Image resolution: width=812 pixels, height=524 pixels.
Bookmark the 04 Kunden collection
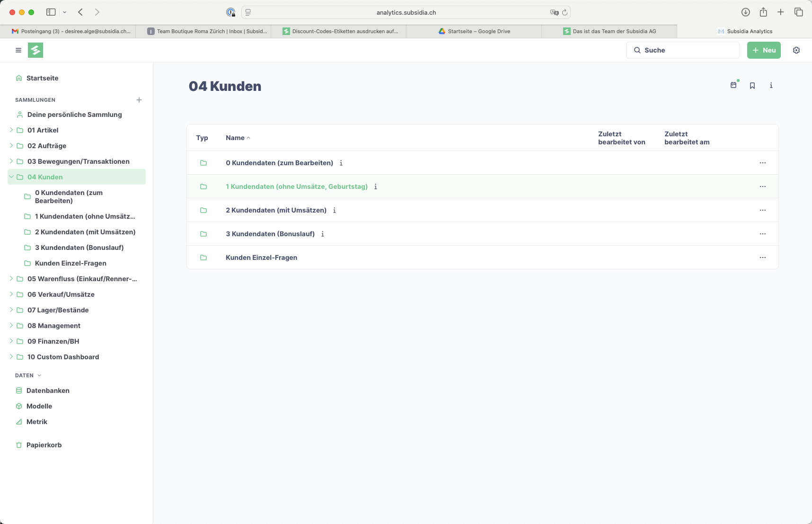pos(752,86)
